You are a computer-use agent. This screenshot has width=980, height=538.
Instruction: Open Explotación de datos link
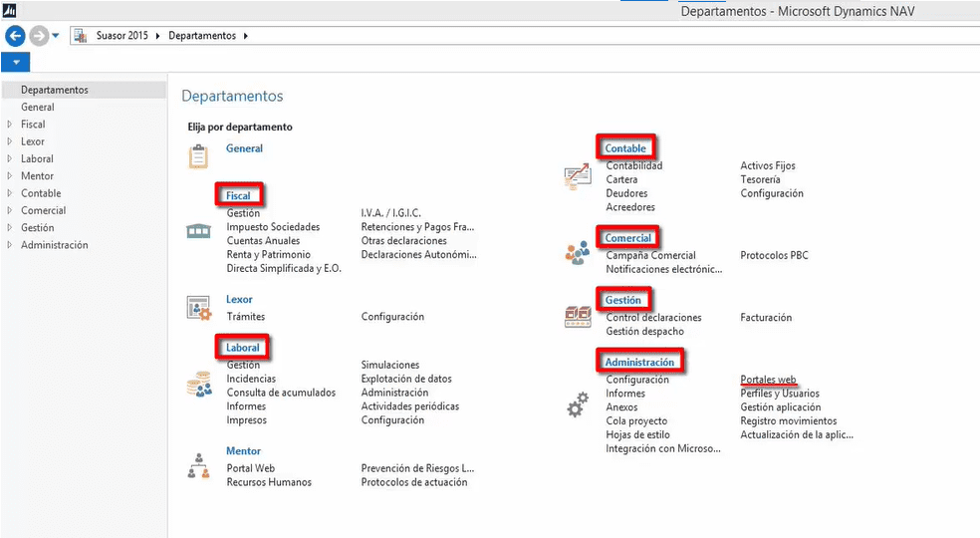[406, 380]
